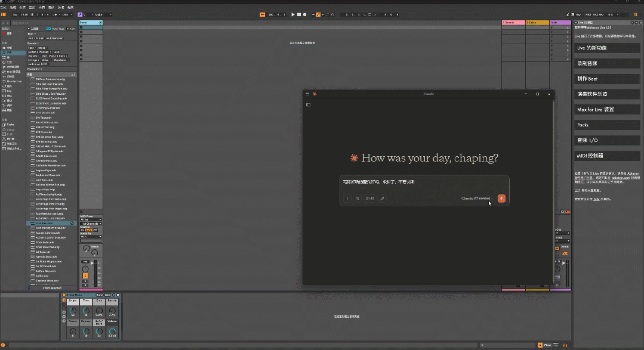Toggle the Claude sidebar panel icon
Image resolution: width=644 pixels, height=350 pixels.
(309, 105)
